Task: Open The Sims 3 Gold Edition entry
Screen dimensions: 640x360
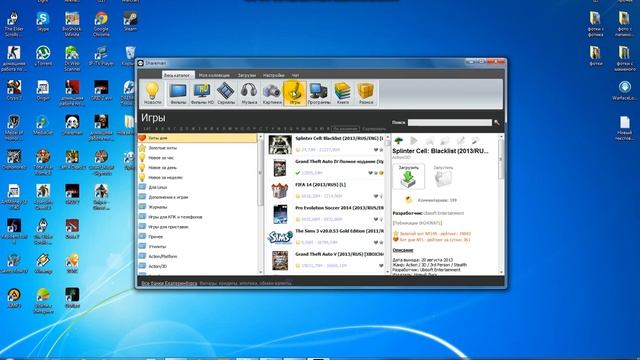Action: pyautogui.click(x=325, y=237)
